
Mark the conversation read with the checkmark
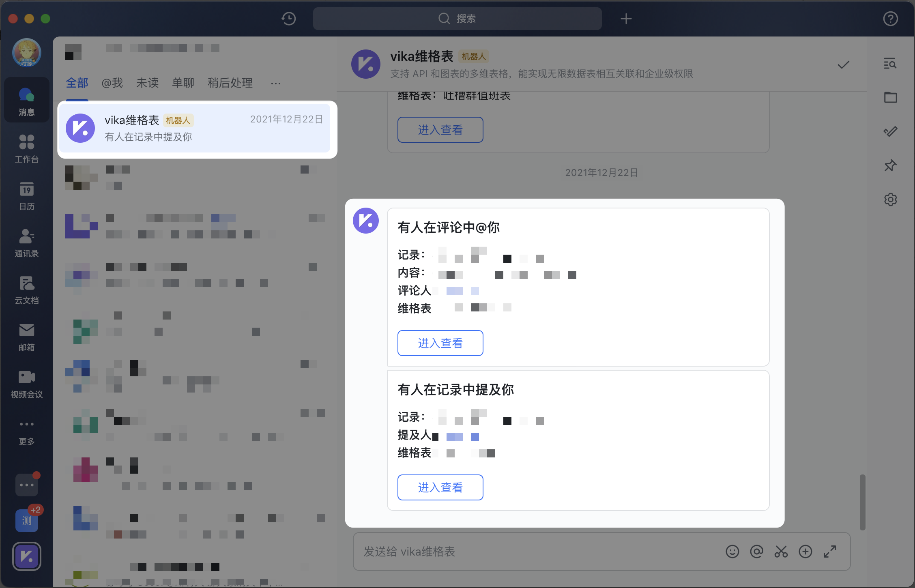point(844,64)
